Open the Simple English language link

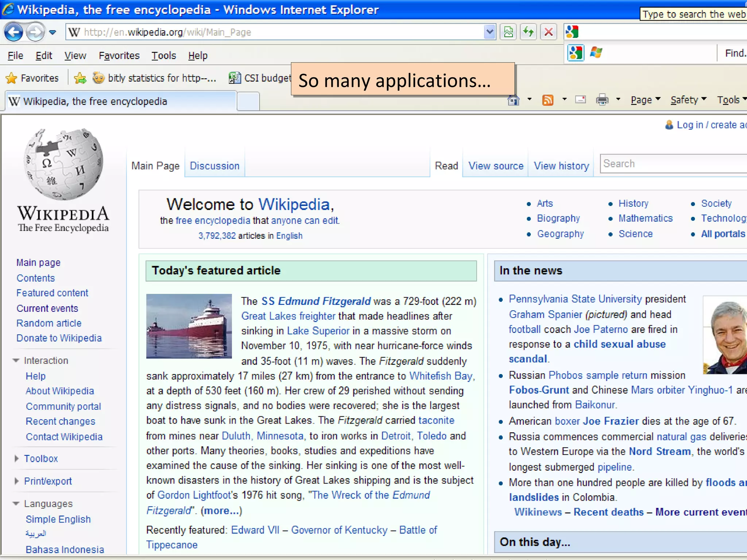[x=58, y=520]
